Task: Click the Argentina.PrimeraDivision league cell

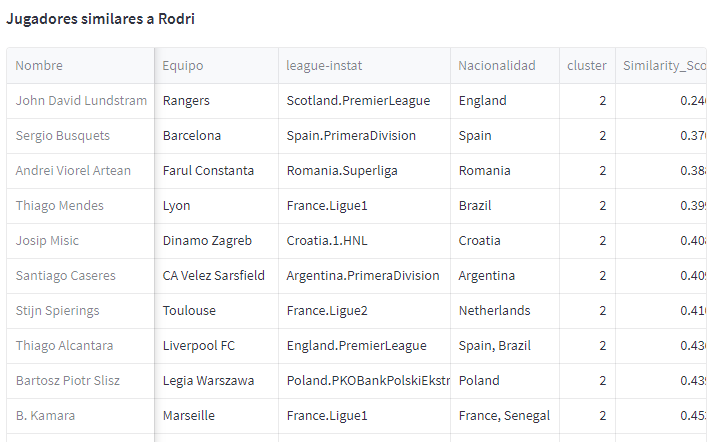Action: [363, 276]
